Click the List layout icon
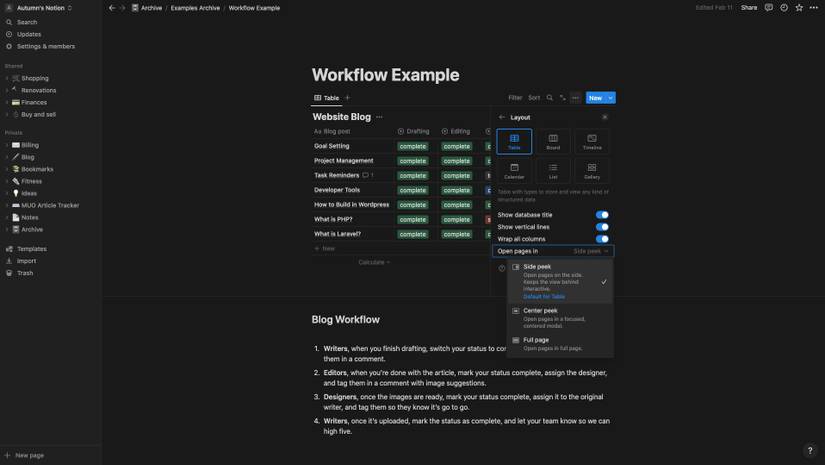Viewport: 825px width, 465px height. (553, 171)
